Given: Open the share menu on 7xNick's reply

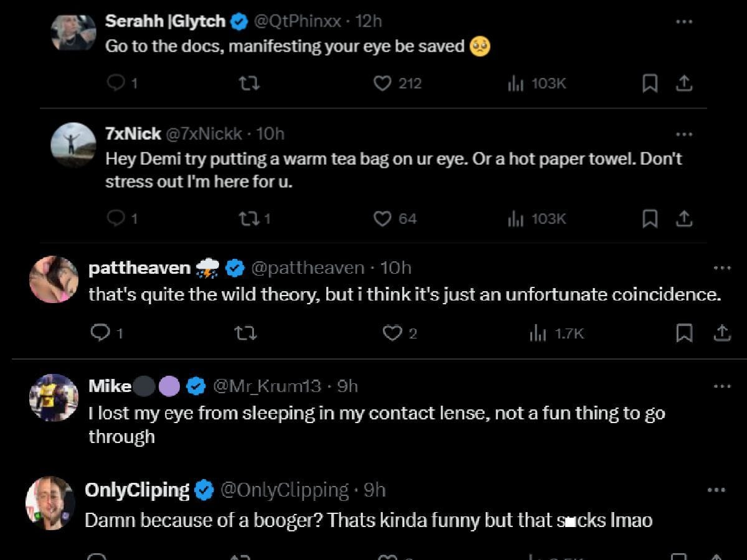Looking at the screenshot, I should pyautogui.click(x=684, y=218).
